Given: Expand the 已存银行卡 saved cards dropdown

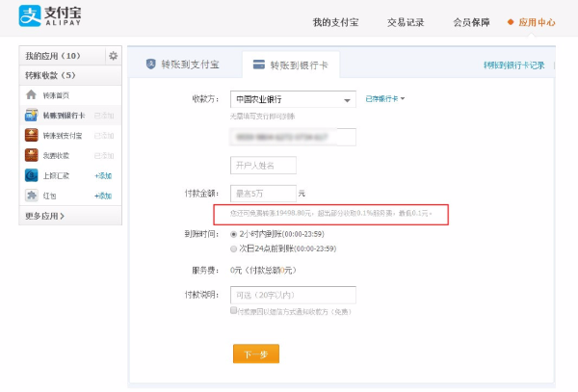Looking at the screenshot, I should pyautogui.click(x=384, y=99).
